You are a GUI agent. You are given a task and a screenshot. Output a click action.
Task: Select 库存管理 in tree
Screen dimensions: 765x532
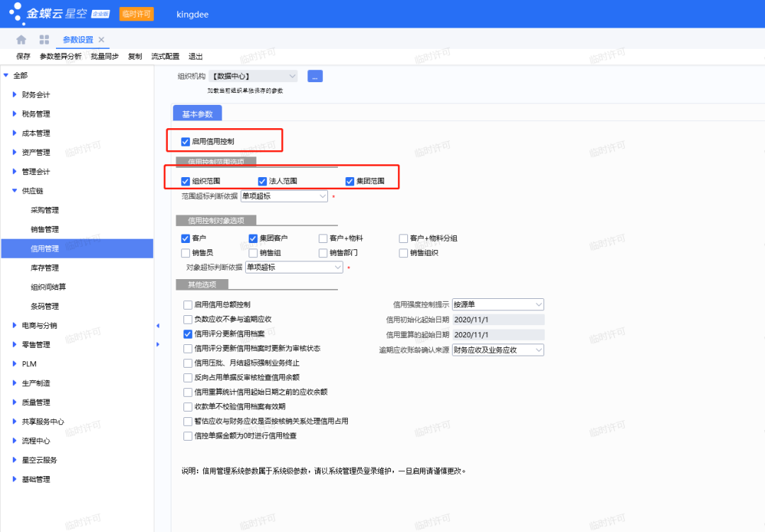[x=45, y=268]
